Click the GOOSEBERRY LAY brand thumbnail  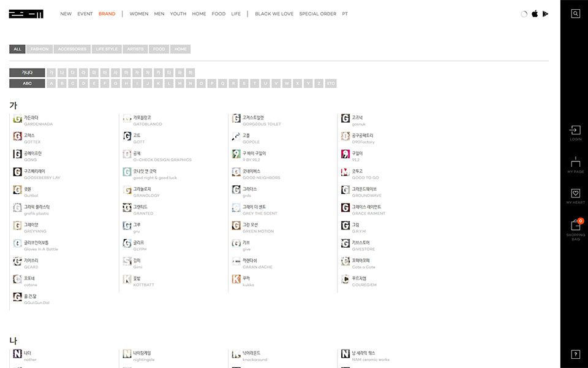tap(17, 172)
